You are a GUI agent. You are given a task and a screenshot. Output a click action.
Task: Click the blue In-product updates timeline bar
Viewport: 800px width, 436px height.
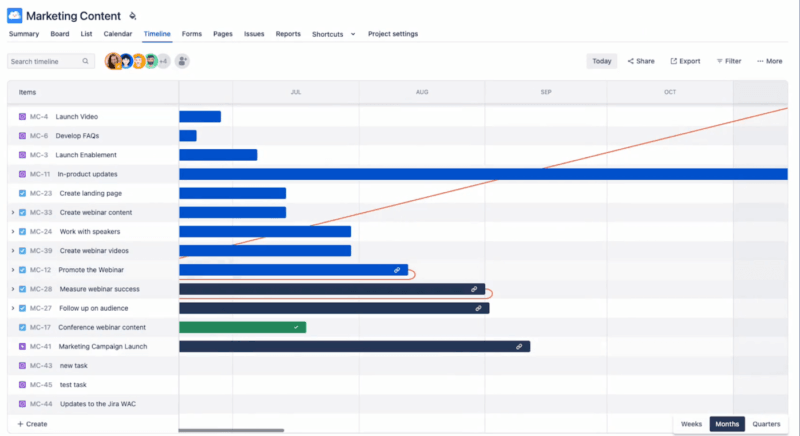pos(483,174)
